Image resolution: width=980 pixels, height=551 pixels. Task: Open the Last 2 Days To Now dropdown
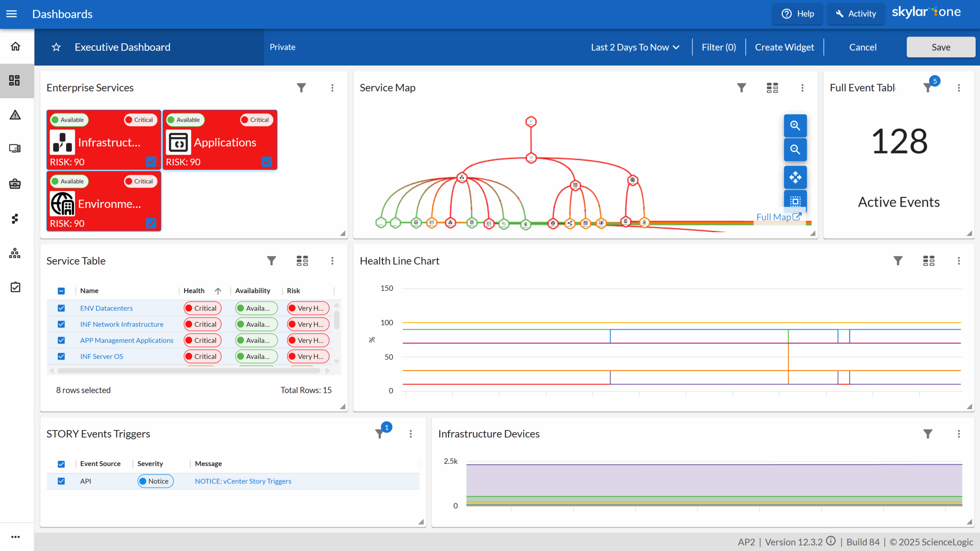[x=635, y=47]
